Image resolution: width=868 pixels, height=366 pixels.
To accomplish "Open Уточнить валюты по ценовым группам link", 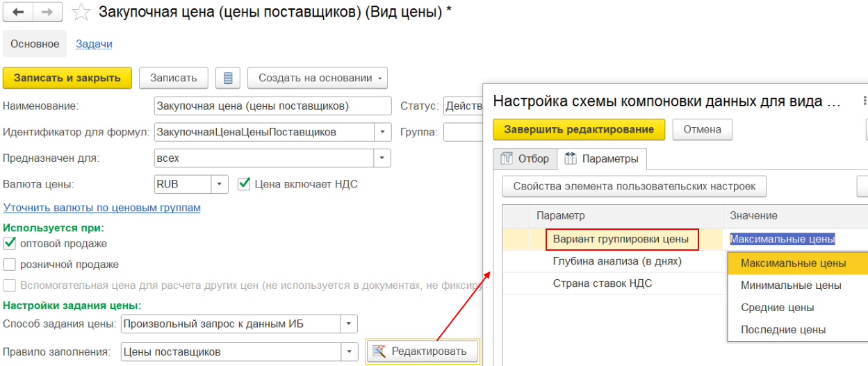I will pos(101,208).
